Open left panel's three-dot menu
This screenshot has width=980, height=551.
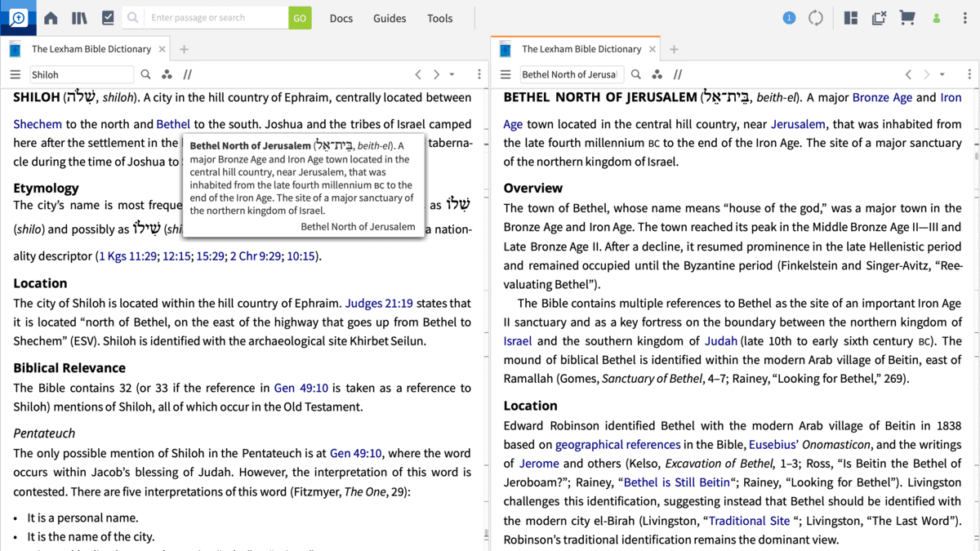click(479, 74)
